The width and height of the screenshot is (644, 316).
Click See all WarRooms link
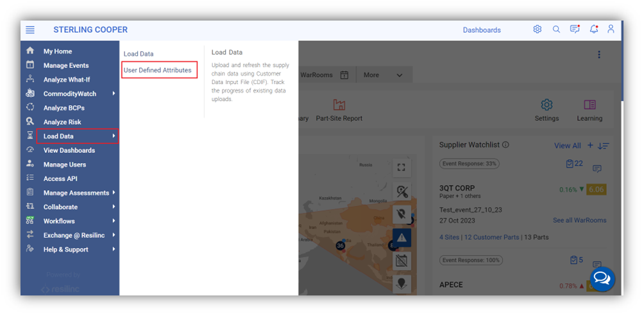(579, 220)
